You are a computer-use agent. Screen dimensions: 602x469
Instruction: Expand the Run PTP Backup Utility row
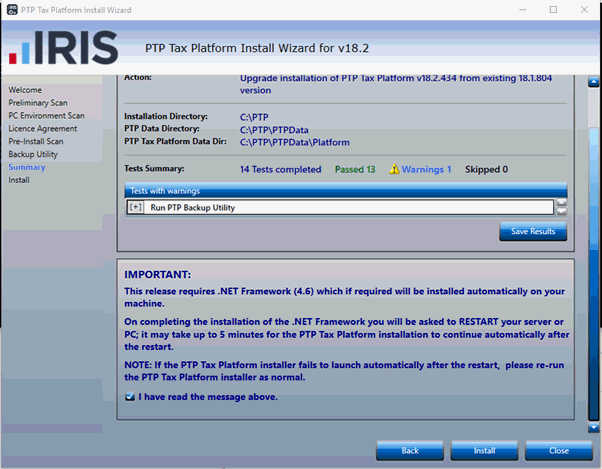pos(136,207)
